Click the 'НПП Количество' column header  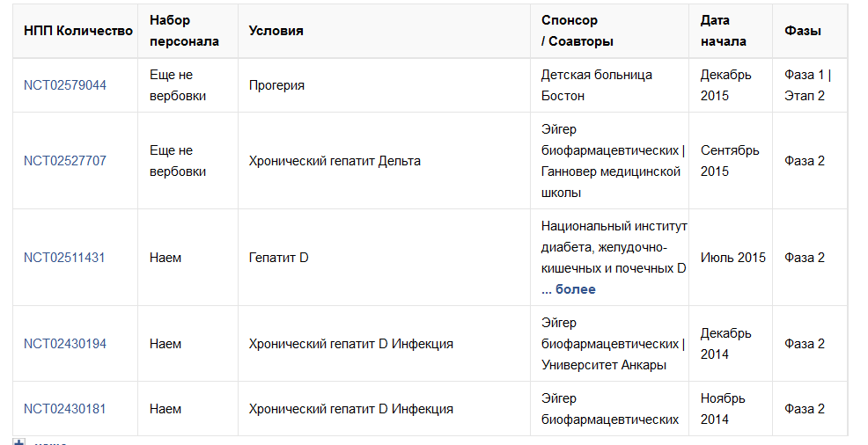(77, 31)
